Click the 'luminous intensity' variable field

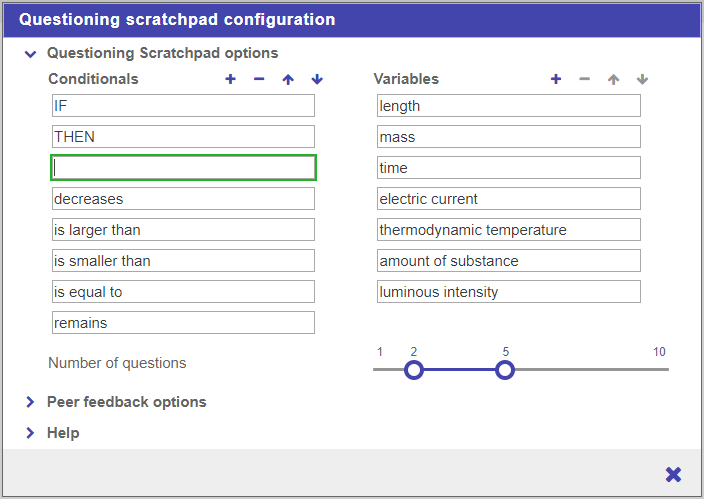508,292
